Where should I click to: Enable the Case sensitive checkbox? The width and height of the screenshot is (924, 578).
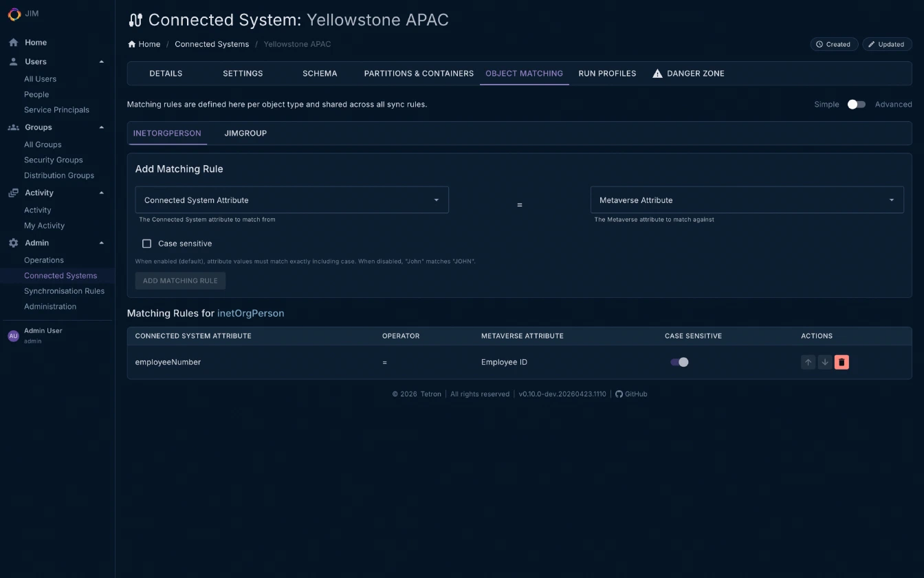pyautogui.click(x=146, y=243)
